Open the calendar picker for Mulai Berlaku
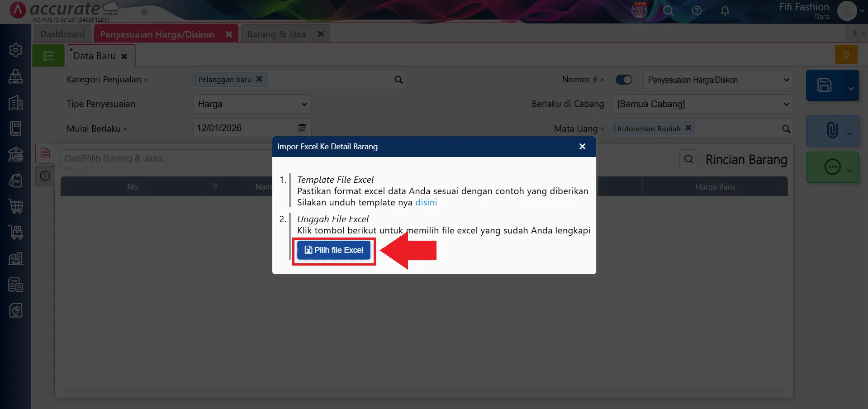The width and height of the screenshot is (868, 409). 302,128
